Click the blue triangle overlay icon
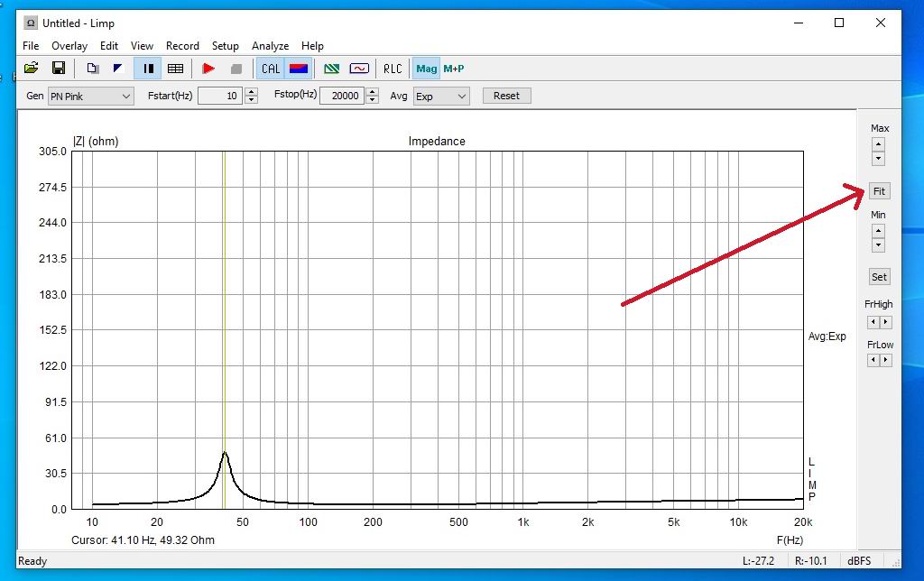 (x=118, y=69)
